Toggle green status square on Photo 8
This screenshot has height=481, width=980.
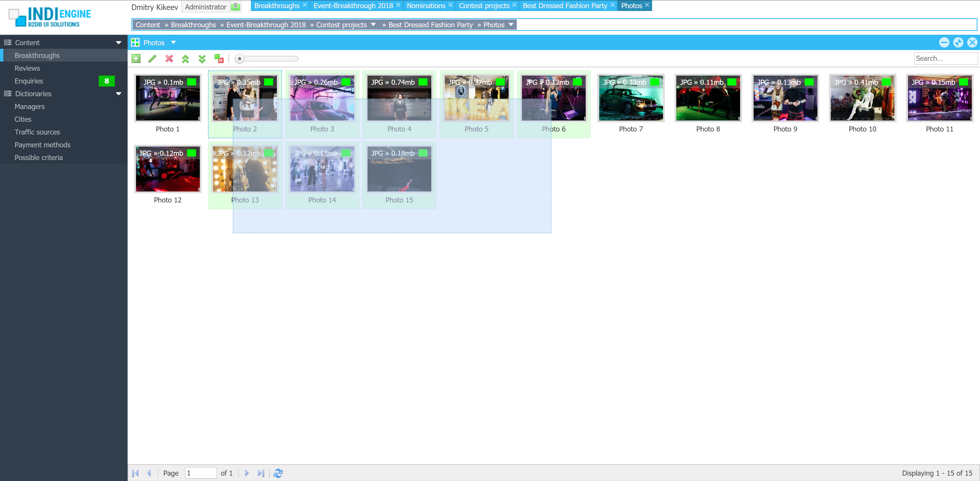tap(732, 82)
